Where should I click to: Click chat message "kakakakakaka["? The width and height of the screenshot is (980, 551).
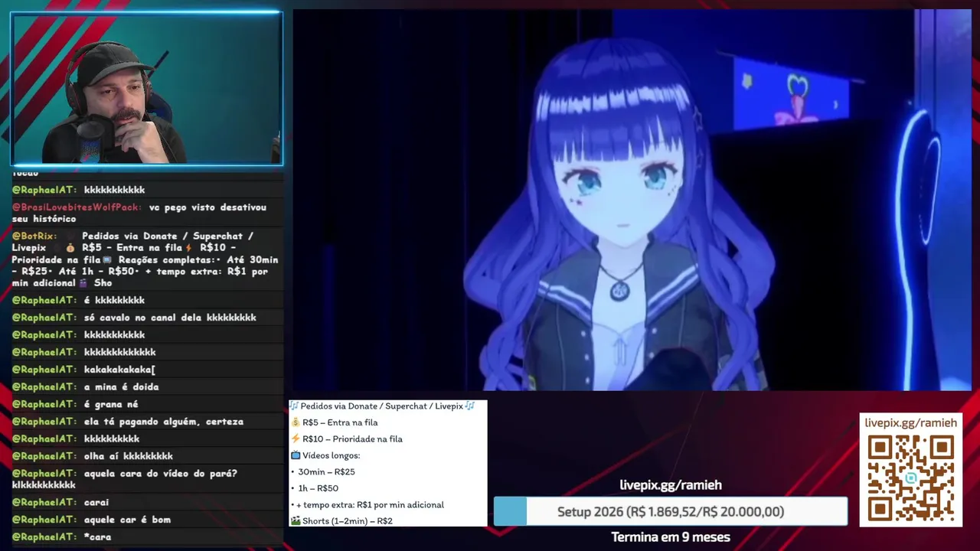click(x=119, y=370)
